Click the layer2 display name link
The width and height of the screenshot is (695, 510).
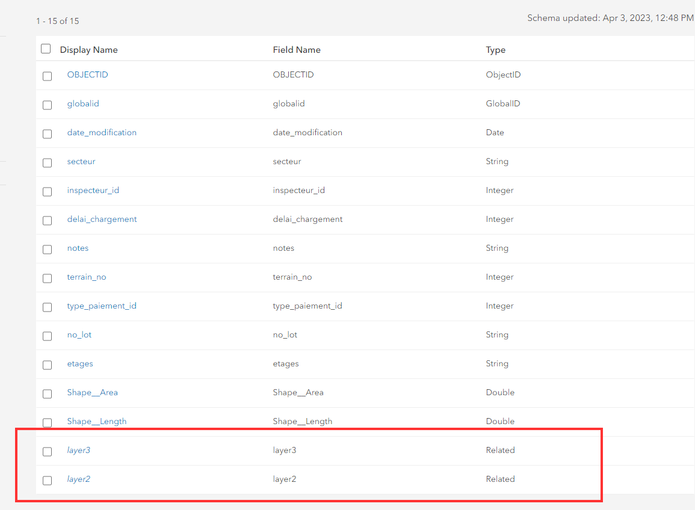click(x=79, y=479)
